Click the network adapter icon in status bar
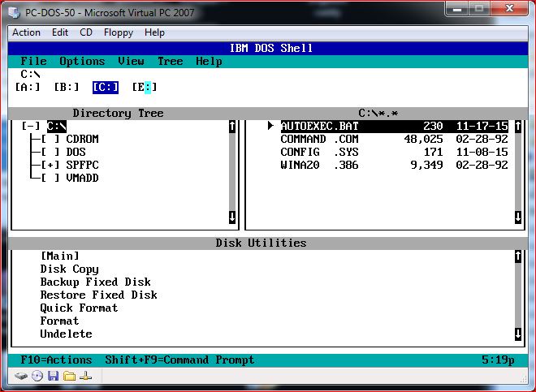 point(85,376)
